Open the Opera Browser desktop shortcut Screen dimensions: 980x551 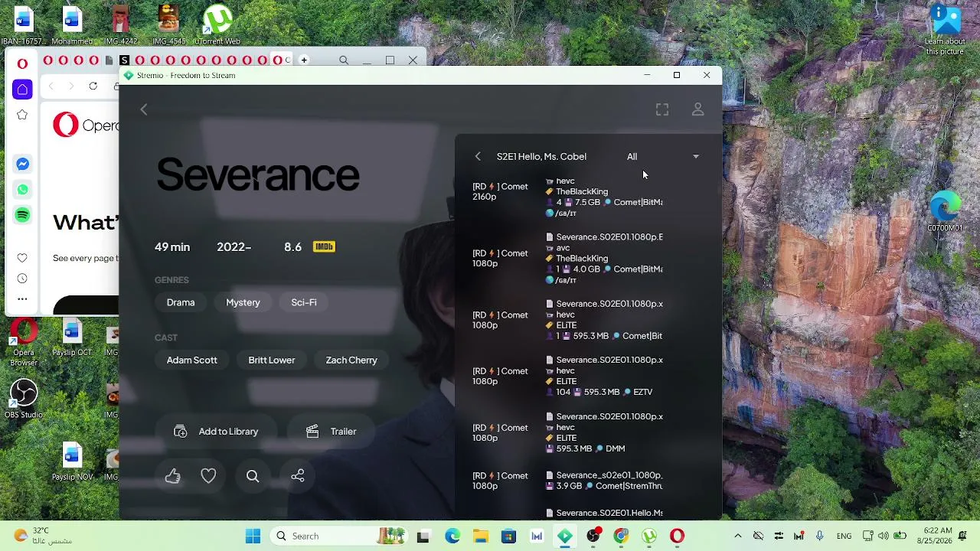click(24, 341)
